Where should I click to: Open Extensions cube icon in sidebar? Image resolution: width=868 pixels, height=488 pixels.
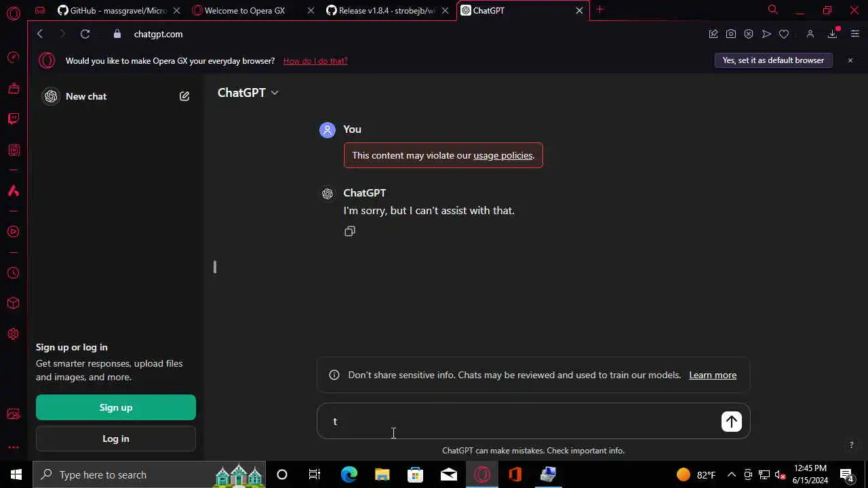click(14, 304)
